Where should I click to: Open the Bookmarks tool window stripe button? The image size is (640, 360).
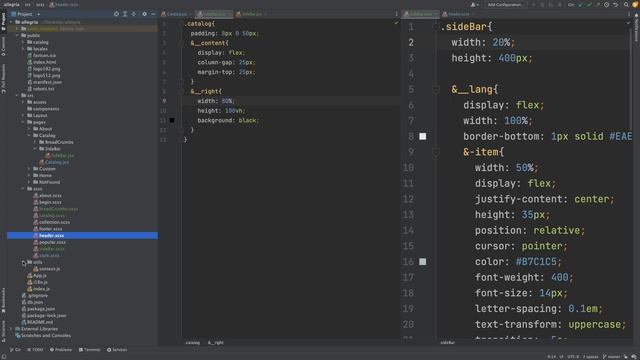pyautogui.click(x=3, y=300)
